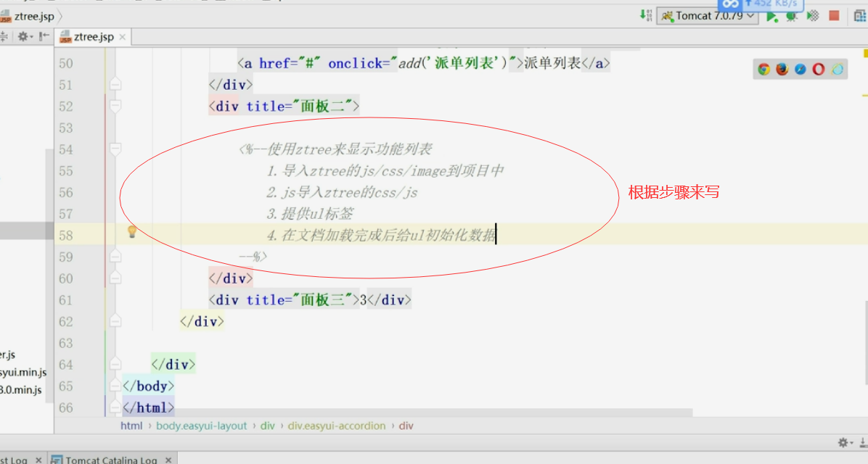Open Project Structure icon at toolbar end

coord(860,16)
